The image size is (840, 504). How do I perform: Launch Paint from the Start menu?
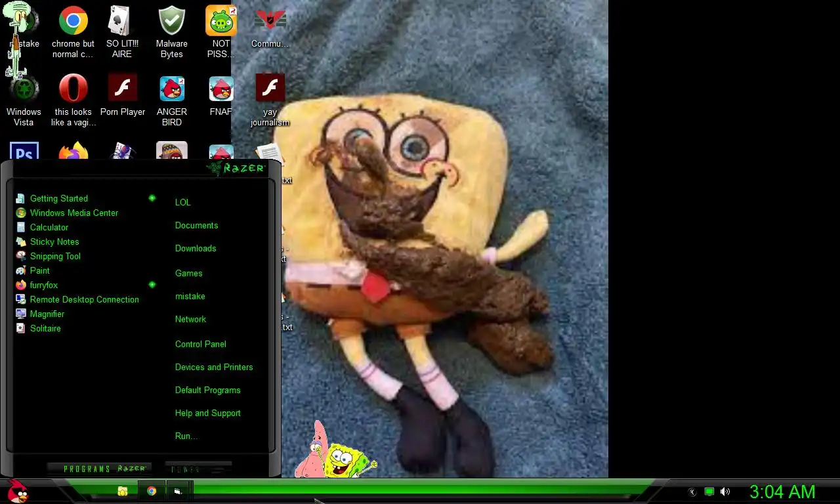(x=39, y=270)
